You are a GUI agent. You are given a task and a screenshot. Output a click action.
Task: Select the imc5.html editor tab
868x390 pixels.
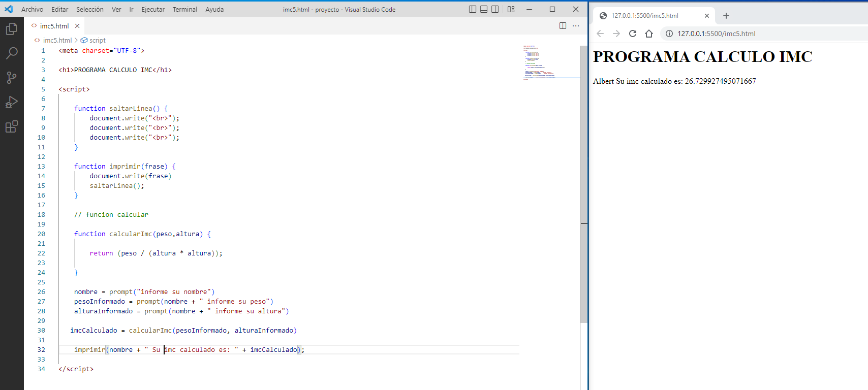point(54,26)
